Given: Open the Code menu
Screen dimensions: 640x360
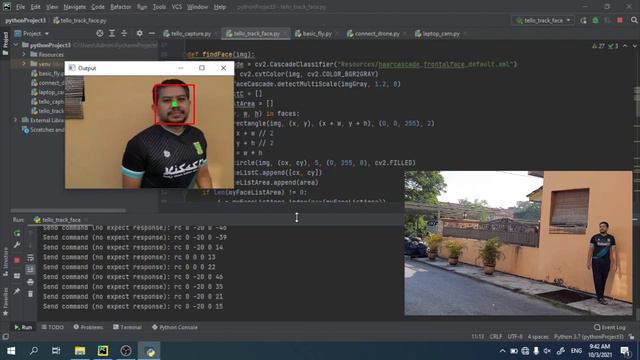Looking at the screenshot, I should [x=98, y=7].
